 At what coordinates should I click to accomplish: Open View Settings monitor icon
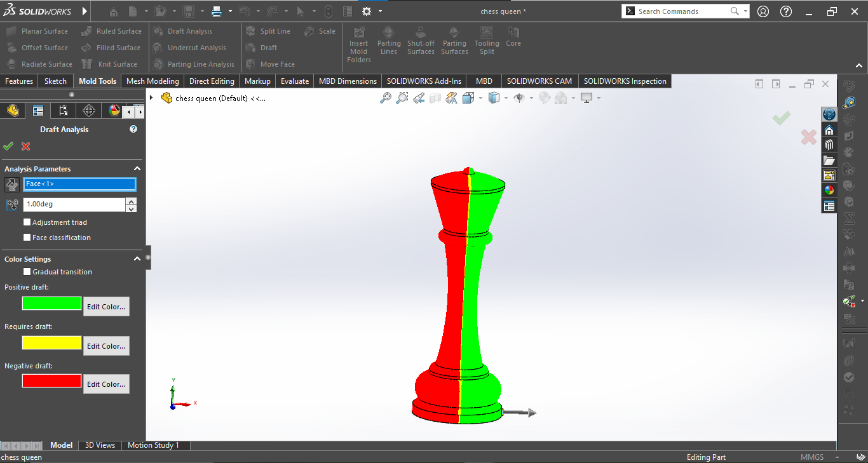click(x=587, y=98)
